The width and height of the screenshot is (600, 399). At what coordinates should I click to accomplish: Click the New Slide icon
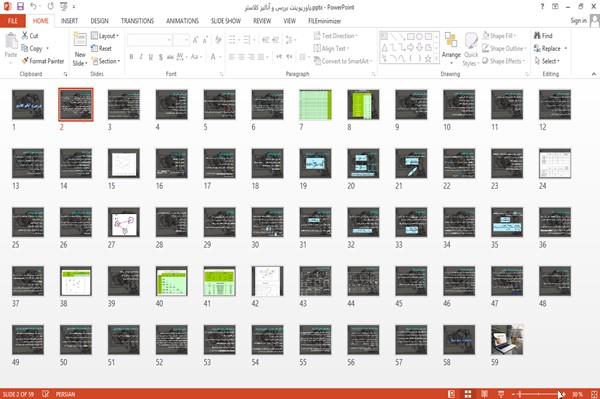(x=80, y=40)
